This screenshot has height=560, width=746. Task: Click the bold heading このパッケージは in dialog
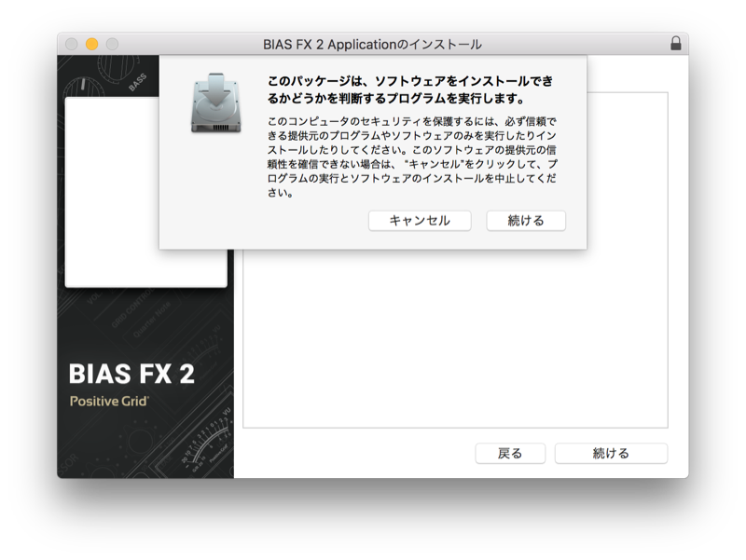(x=410, y=89)
